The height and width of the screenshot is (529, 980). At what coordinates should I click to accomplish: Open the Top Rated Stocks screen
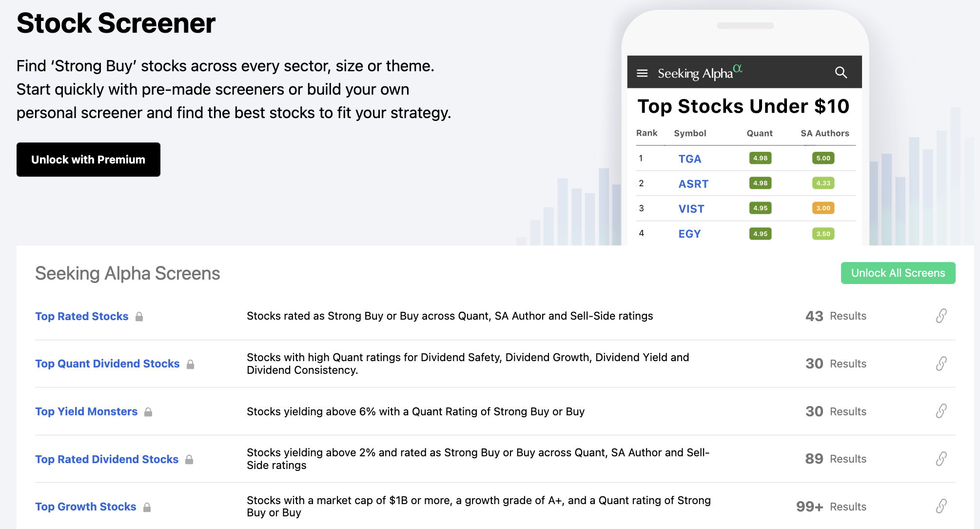point(81,316)
